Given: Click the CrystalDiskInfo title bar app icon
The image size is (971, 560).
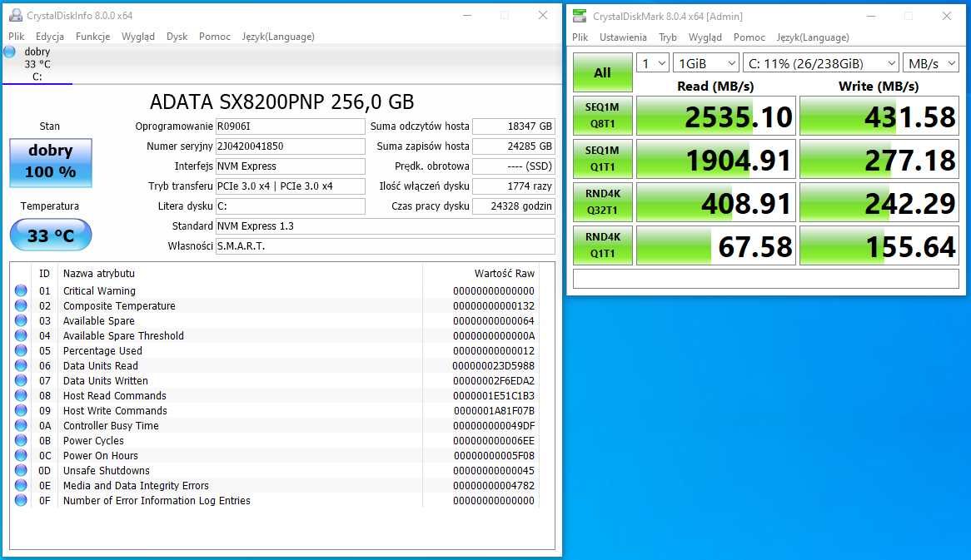Looking at the screenshot, I should [x=16, y=16].
